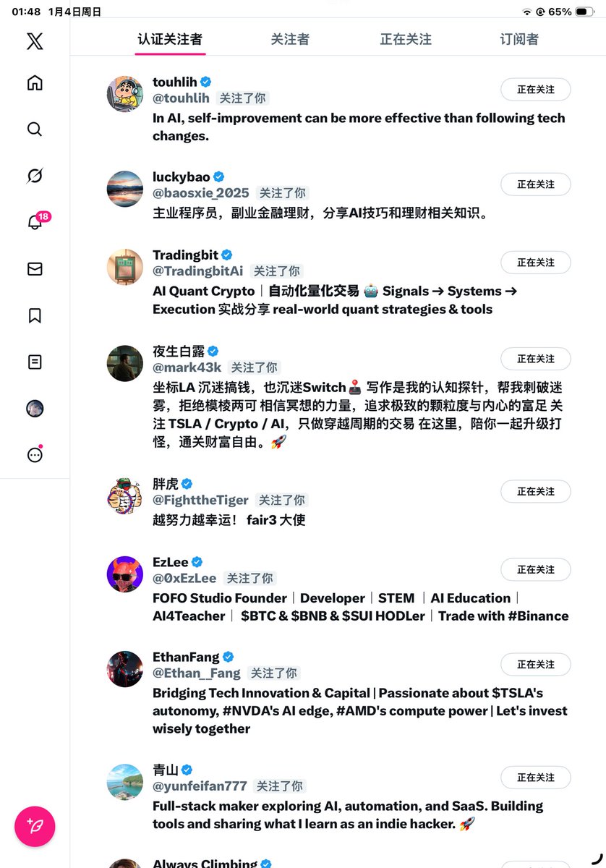606x868 pixels.
Task: Open Grok slashed-circle icon in sidebar
Action: coord(35,176)
